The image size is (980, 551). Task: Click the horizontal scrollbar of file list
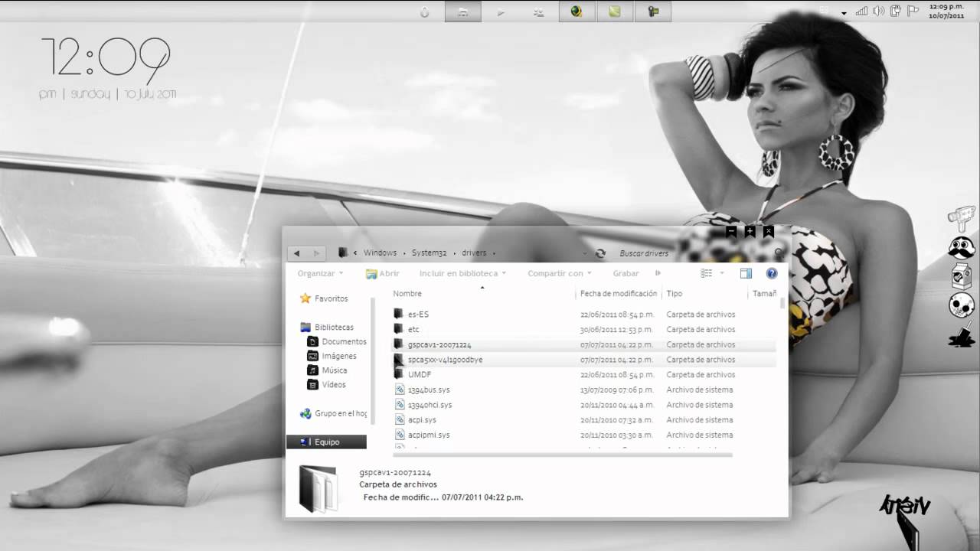point(562,455)
